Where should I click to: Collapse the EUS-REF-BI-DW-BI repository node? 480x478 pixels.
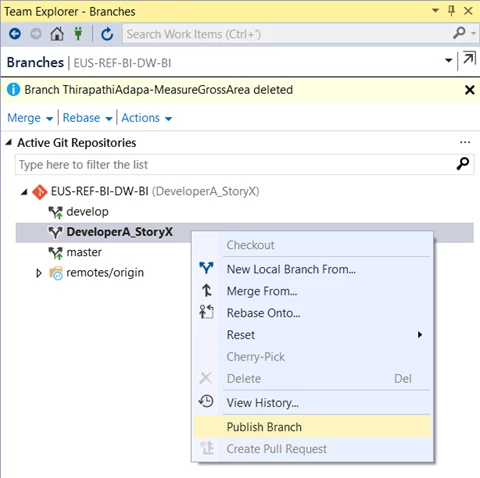[24, 192]
